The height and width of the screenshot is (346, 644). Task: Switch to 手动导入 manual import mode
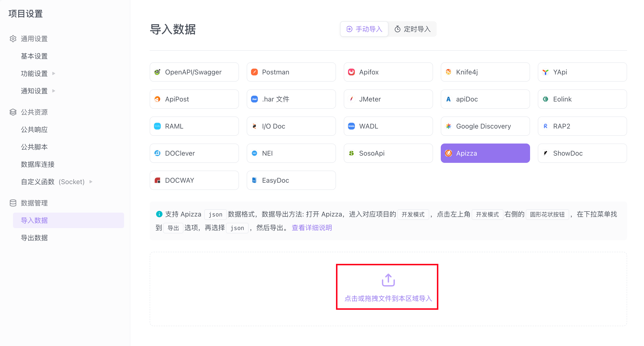coord(364,29)
